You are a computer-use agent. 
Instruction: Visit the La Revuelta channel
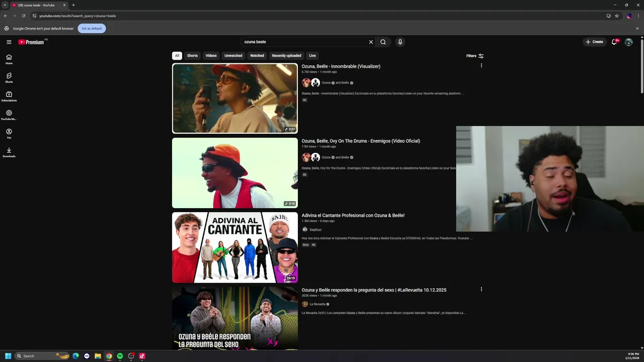point(317,304)
